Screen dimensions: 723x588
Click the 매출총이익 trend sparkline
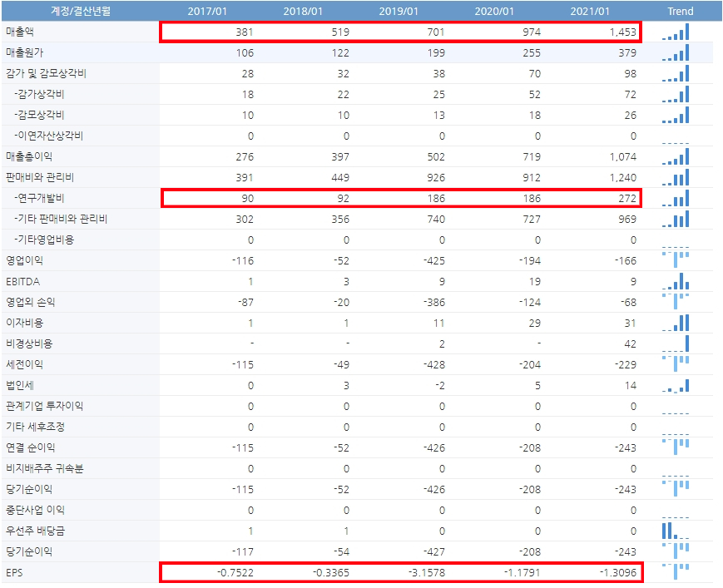(x=676, y=156)
